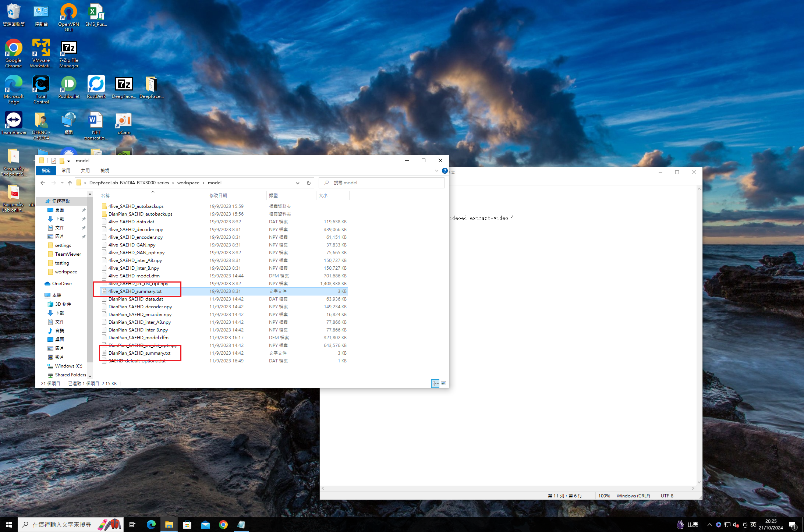
Task: Open Microsoft Store from the taskbar
Action: tap(187, 525)
